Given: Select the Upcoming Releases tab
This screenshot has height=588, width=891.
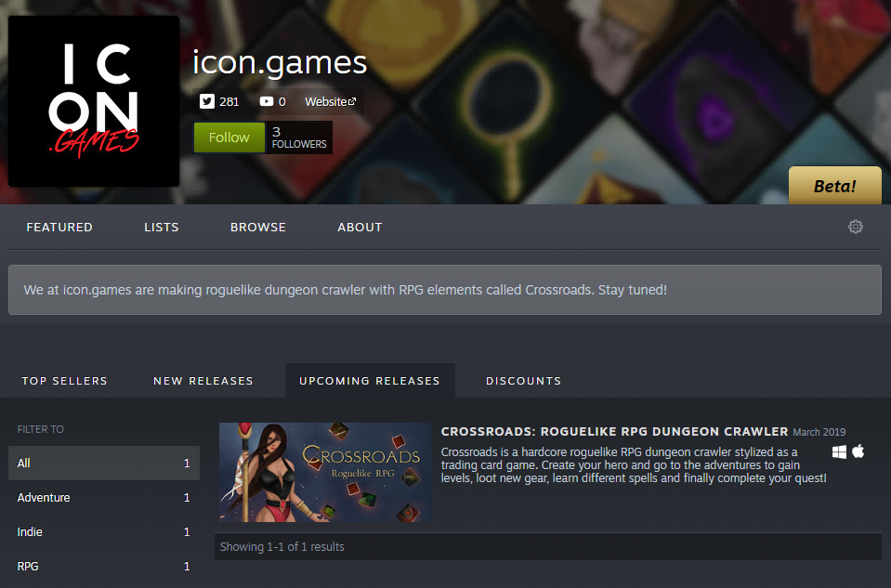Looking at the screenshot, I should pos(370,381).
